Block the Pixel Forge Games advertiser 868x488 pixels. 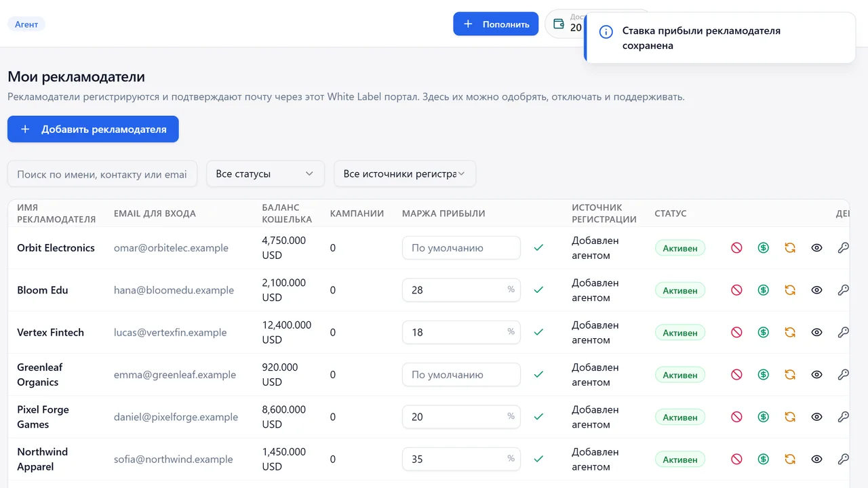[736, 417]
